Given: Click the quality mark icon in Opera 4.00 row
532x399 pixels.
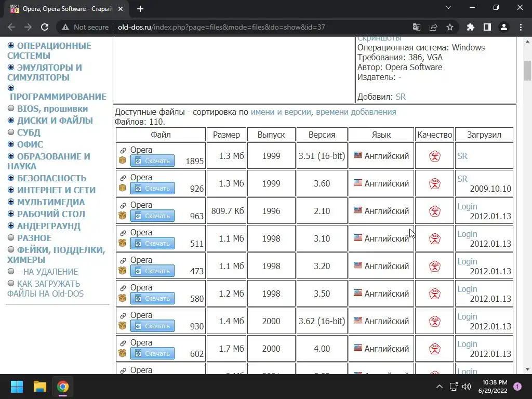Looking at the screenshot, I should [435, 349].
